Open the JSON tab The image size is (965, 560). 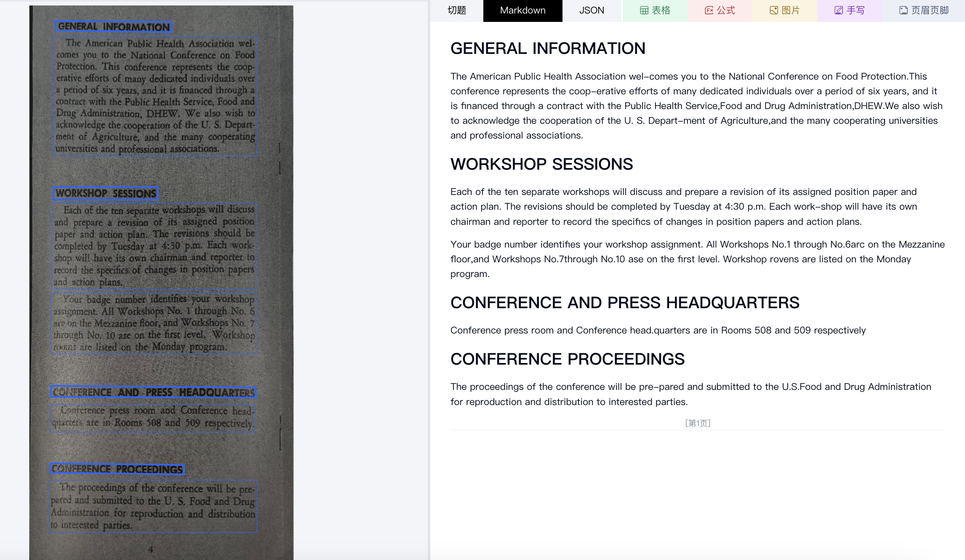(592, 11)
